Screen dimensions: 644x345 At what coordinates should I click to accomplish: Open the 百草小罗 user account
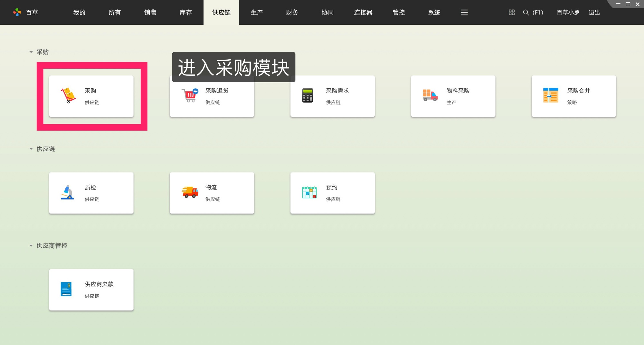(567, 13)
